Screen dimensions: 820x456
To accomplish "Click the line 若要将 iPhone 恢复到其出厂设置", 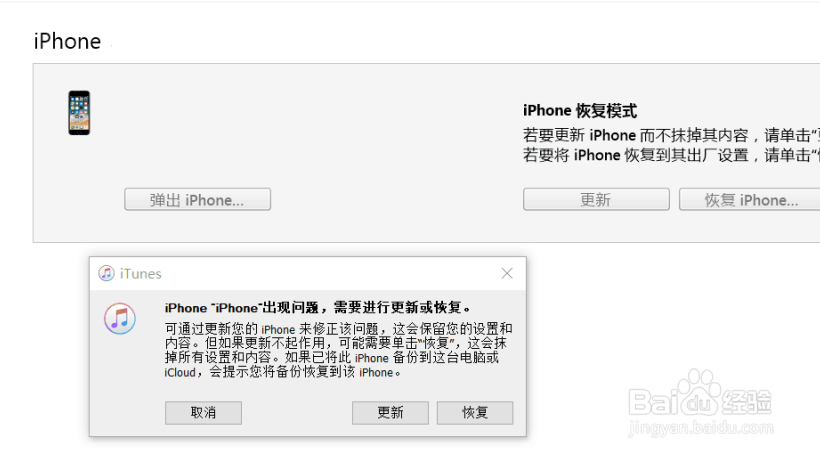I will (671, 155).
